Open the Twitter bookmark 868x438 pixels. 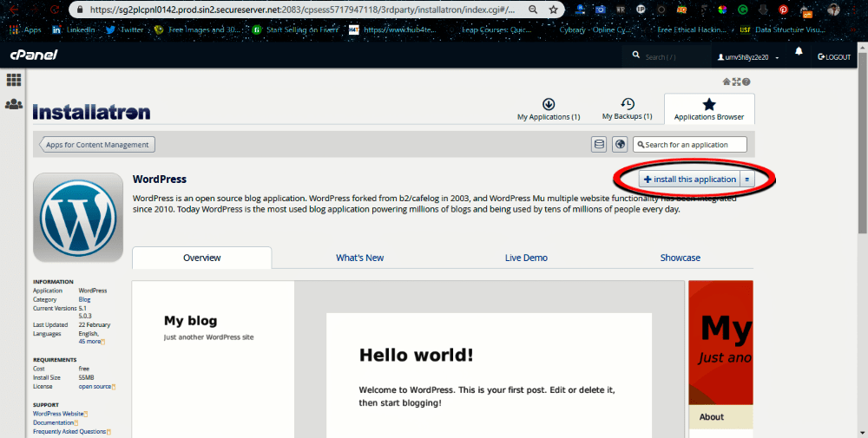pos(126,29)
